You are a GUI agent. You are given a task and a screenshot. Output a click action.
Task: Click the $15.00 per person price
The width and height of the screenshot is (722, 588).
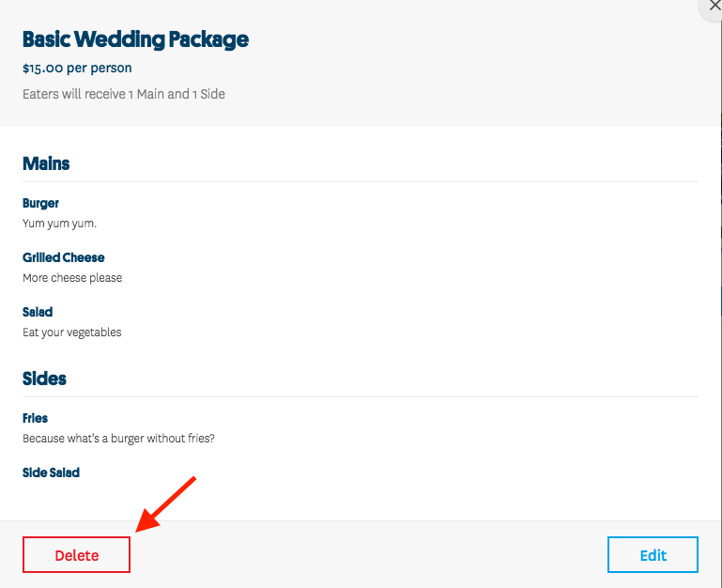pyautogui.click(x=77, y=69)
